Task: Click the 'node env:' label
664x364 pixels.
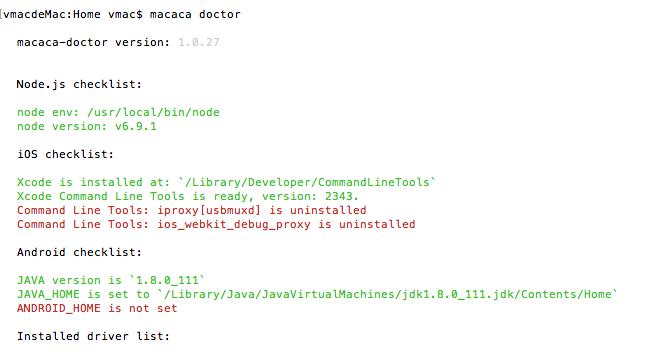Action: [48, 112]
